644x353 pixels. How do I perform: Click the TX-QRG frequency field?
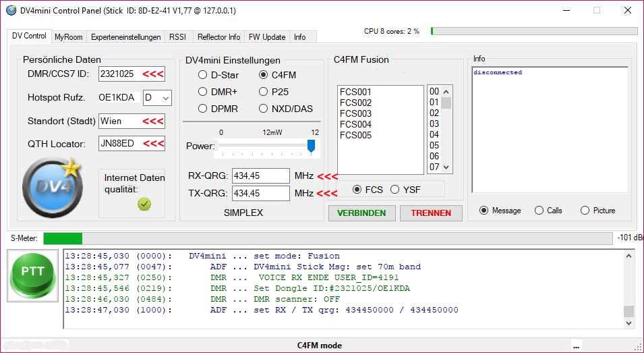click(261, 194)
